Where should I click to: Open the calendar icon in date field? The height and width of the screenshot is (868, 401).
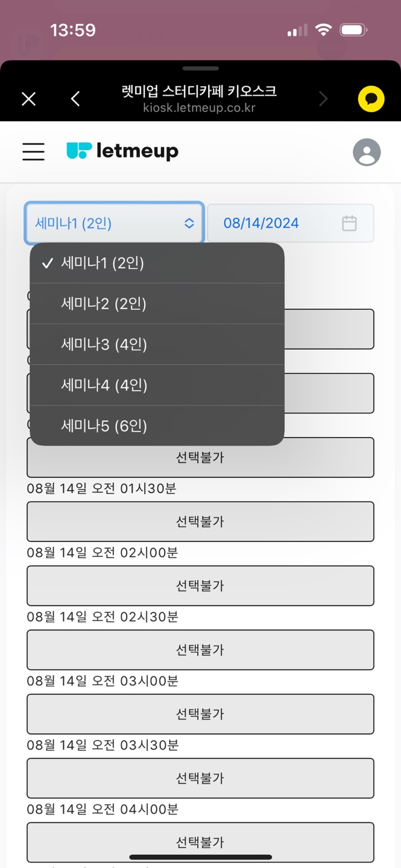349,223
